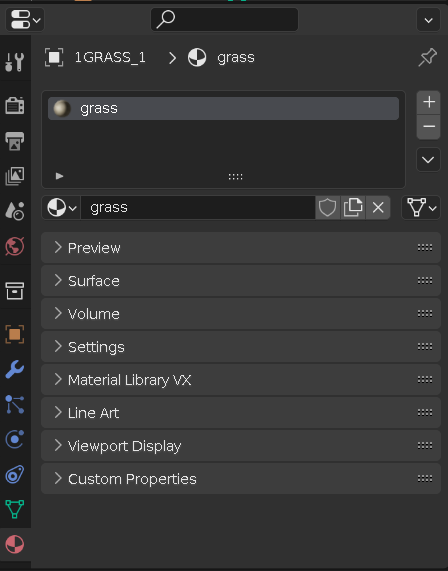Remove the selected material slot

pyautogui.click(x=429, y=127)
